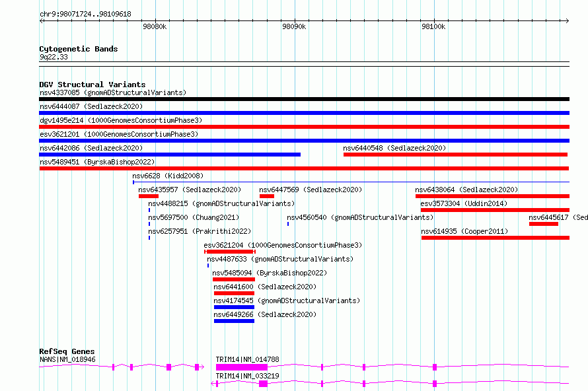Image resolution: width=588 pixels, height=391 pixels.
Task: Click the nsv6257951 Prakrithi2022 label
Action: (x=200, y=231)
